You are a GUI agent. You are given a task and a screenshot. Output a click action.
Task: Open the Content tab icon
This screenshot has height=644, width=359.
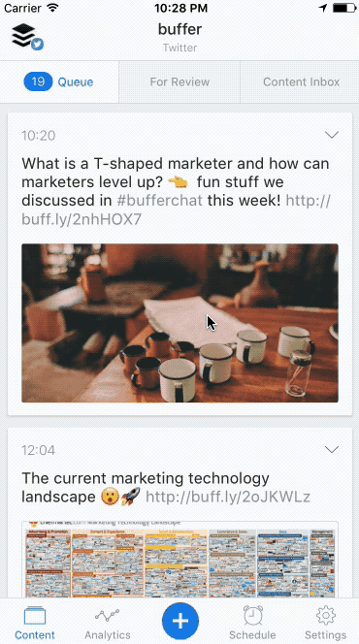click(35, 617)
